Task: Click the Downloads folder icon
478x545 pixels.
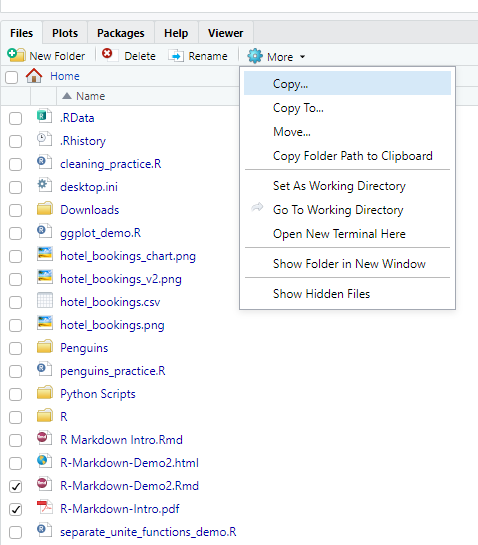Action: click(45, 209)
